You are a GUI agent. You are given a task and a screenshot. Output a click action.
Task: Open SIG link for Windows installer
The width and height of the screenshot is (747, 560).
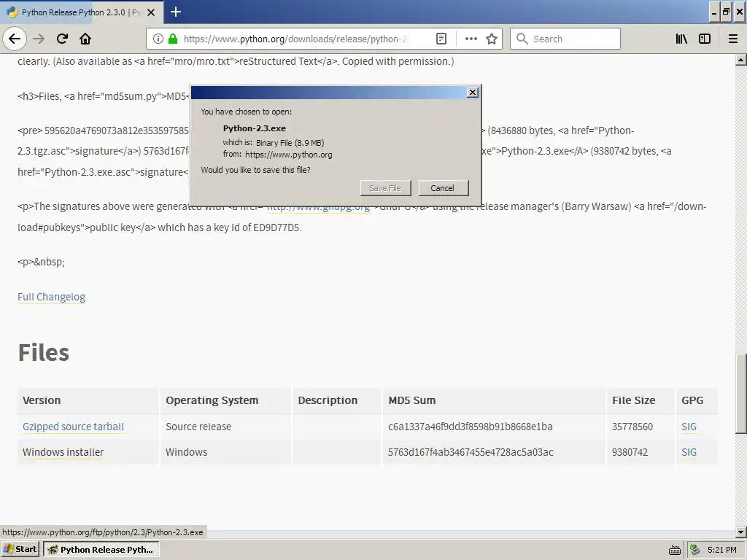689,452
